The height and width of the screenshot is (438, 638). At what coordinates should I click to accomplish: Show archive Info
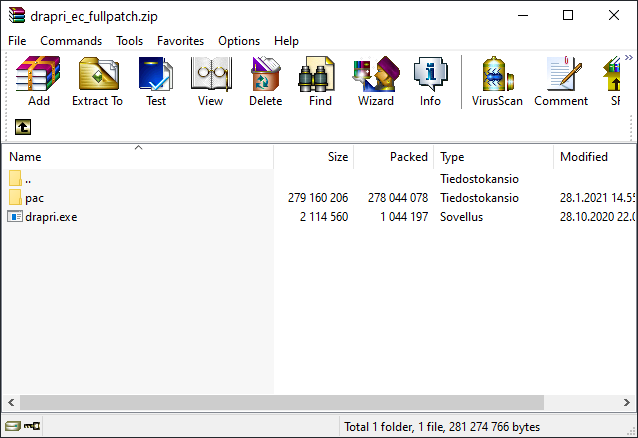click(x=430, y=81)
